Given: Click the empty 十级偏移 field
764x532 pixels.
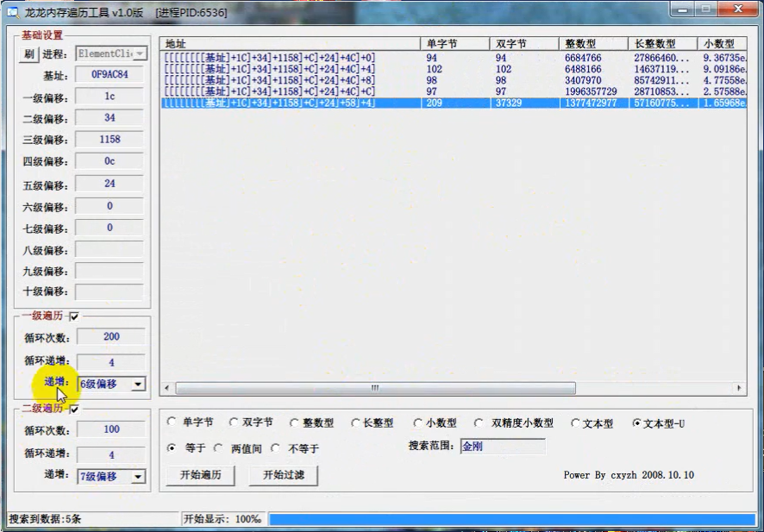Looking at the screenshot, I should pyautogui.click(x=110, y=291).
